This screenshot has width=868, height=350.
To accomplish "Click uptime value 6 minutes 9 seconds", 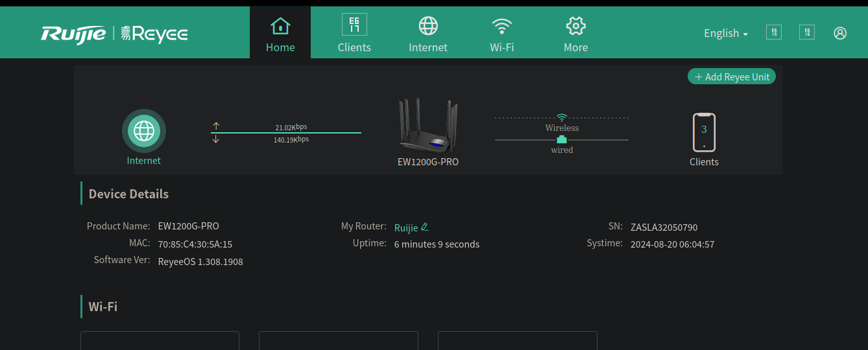I will coord(437,244).
